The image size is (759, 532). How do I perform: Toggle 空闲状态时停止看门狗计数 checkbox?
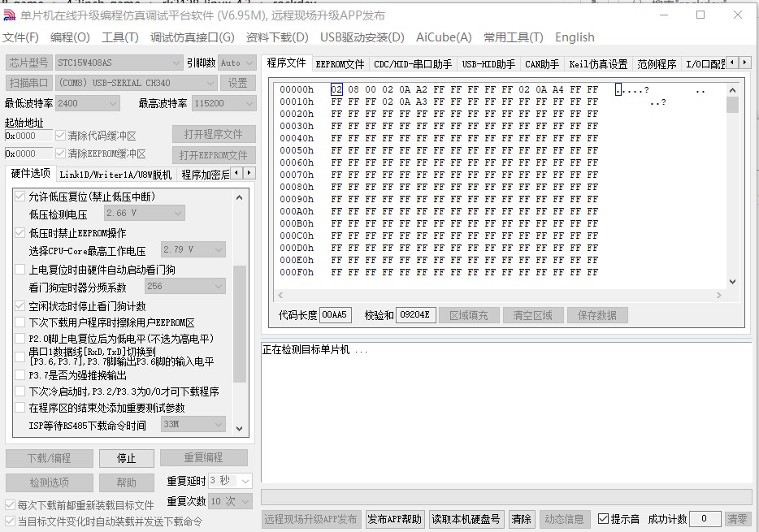tap(20, 305)
